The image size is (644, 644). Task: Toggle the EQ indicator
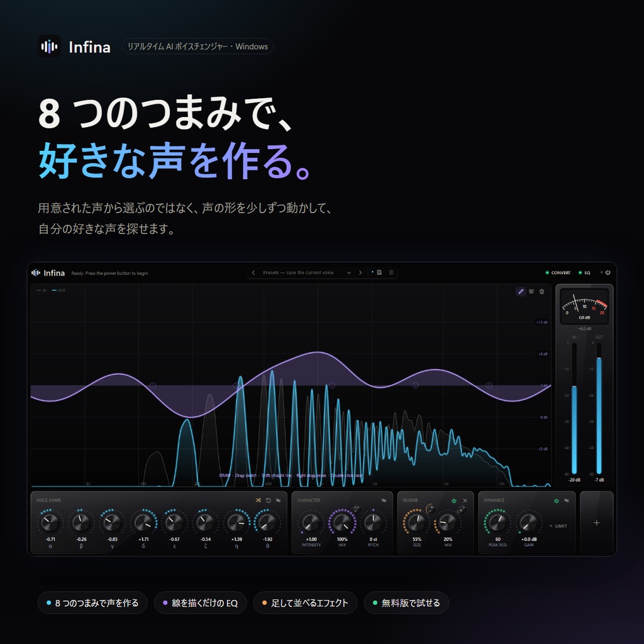tap(584, 273)
